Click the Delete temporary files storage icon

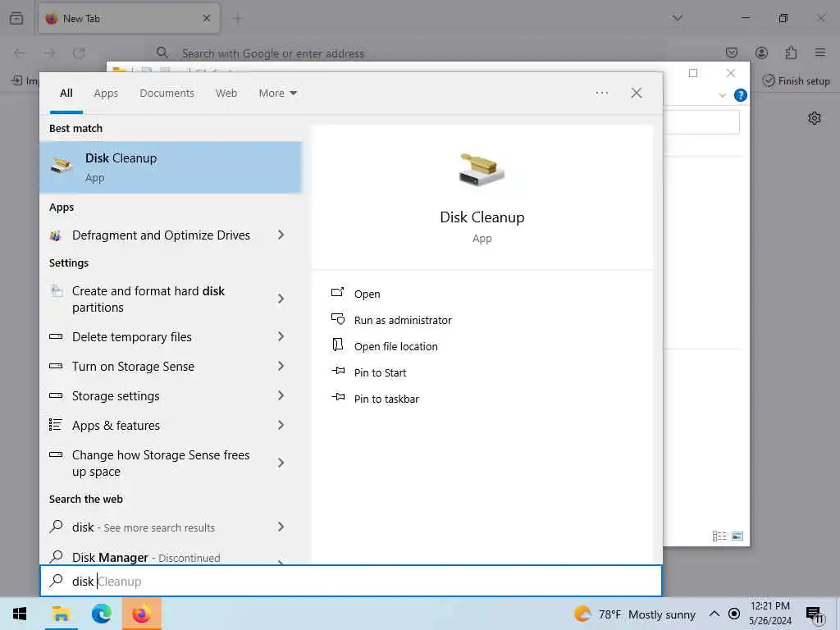[56, 336]
